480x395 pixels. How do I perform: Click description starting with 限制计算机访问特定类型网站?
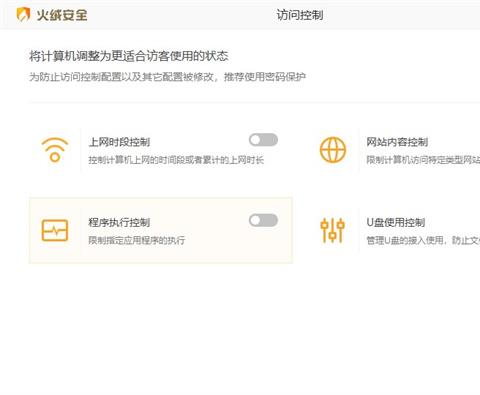423,160
